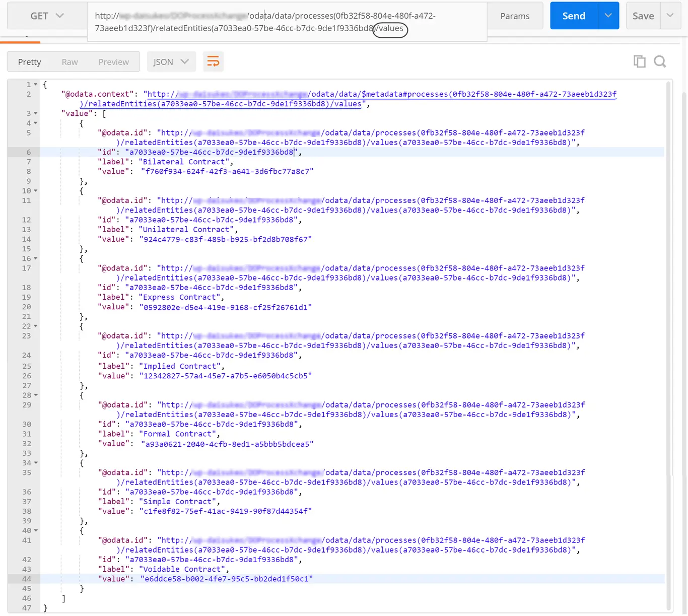Open the @odata.id link on line 41
Viewport: 688px width, 616px height.
(x=350, y=545)
